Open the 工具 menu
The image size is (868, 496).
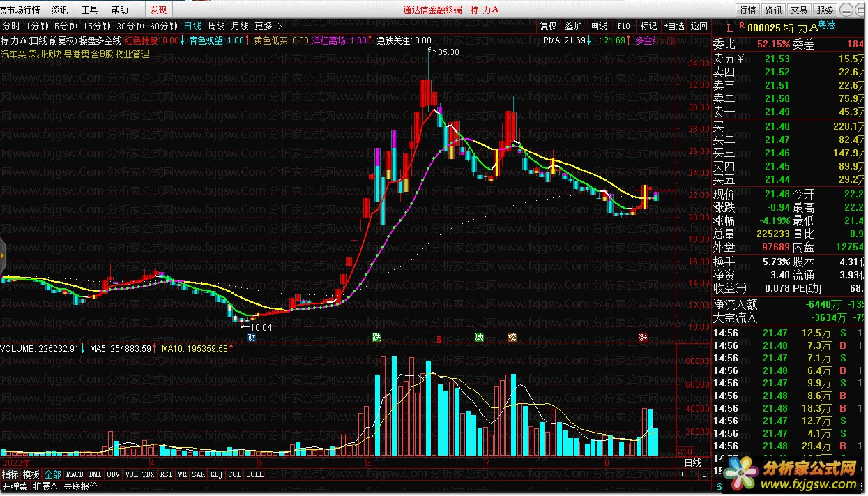tap(90, 10)
